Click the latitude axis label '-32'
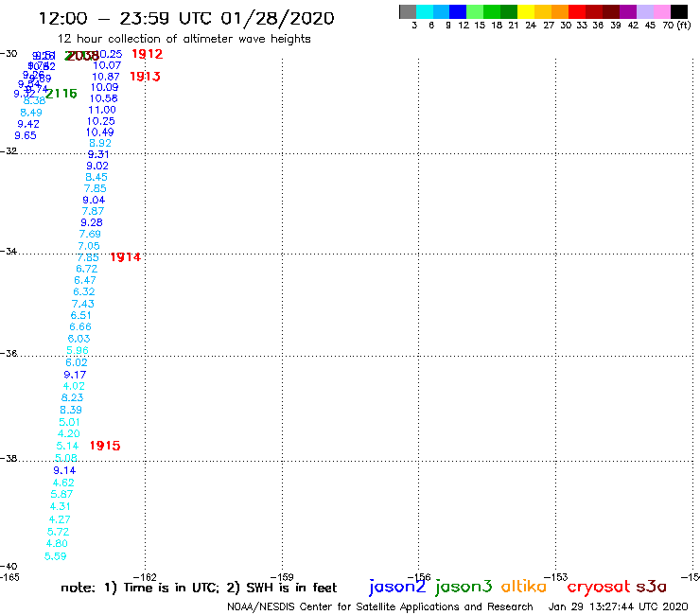The width and height of the screenshot is (700, 615). click(9, 151)
